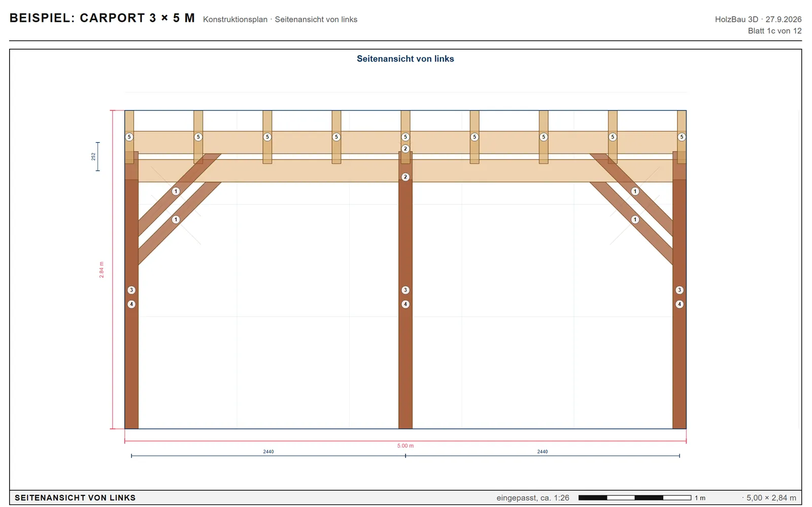Select marker 1 on the lower right brace
This screenshot has width=812, height=507.
pyautogui.click(x=635, y=220)
